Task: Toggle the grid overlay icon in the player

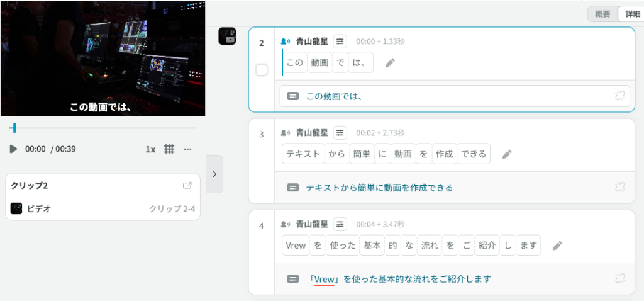Action: pos(169,149)
